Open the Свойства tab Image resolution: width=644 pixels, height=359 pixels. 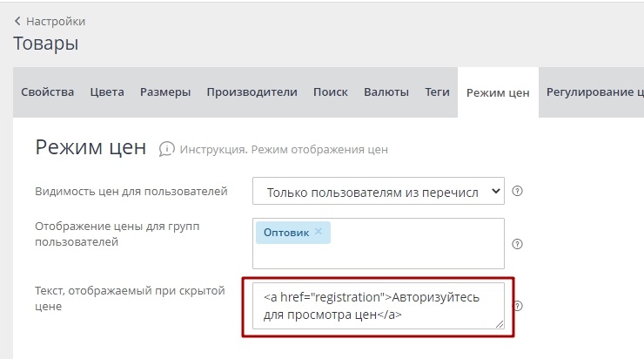tap(47, 92)
